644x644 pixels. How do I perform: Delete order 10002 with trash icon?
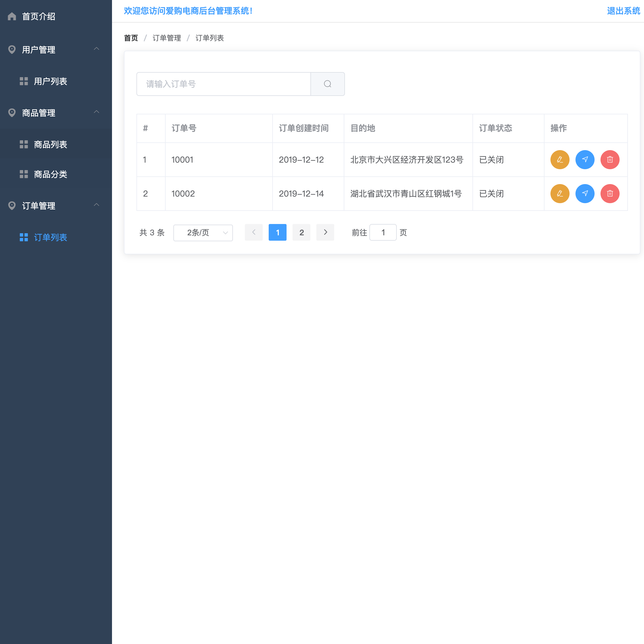[x=610, y=194]
